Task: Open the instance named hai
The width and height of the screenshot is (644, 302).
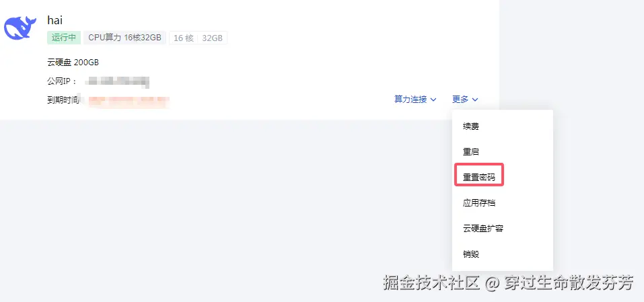Action: tap(55, 20)
